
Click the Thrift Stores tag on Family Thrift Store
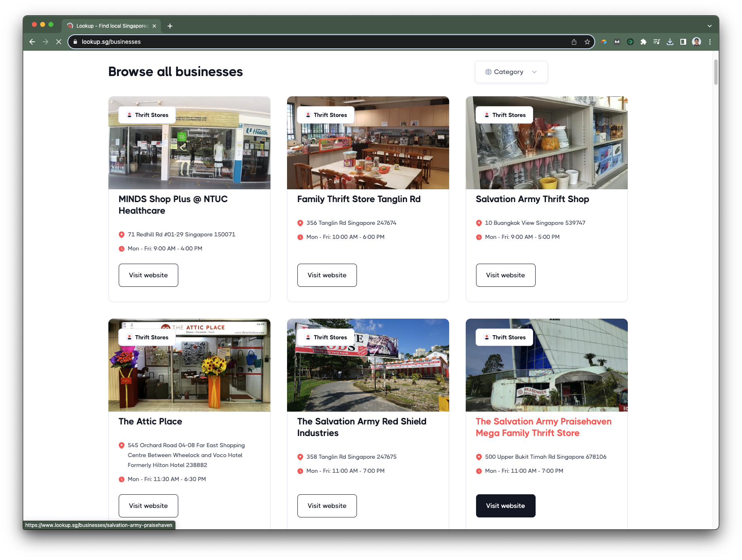(326, 115)
